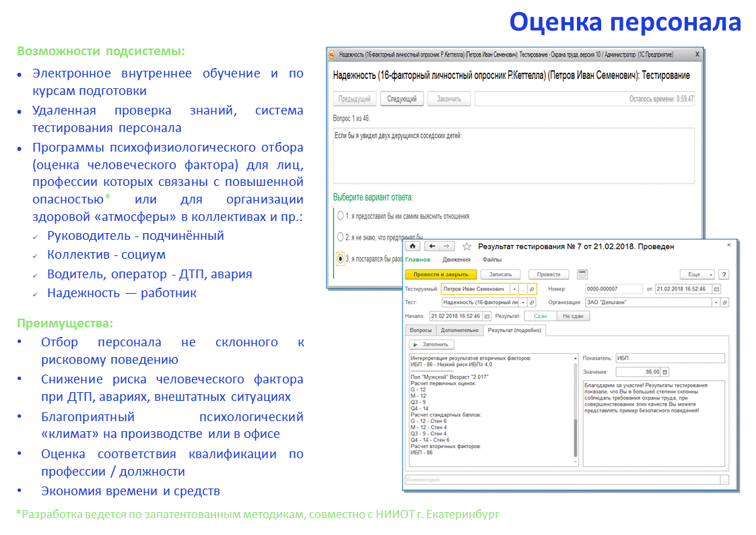Screen dimensions: 756x535
Task: Click the back arrow in the result window
Action: tap(432, 247)
